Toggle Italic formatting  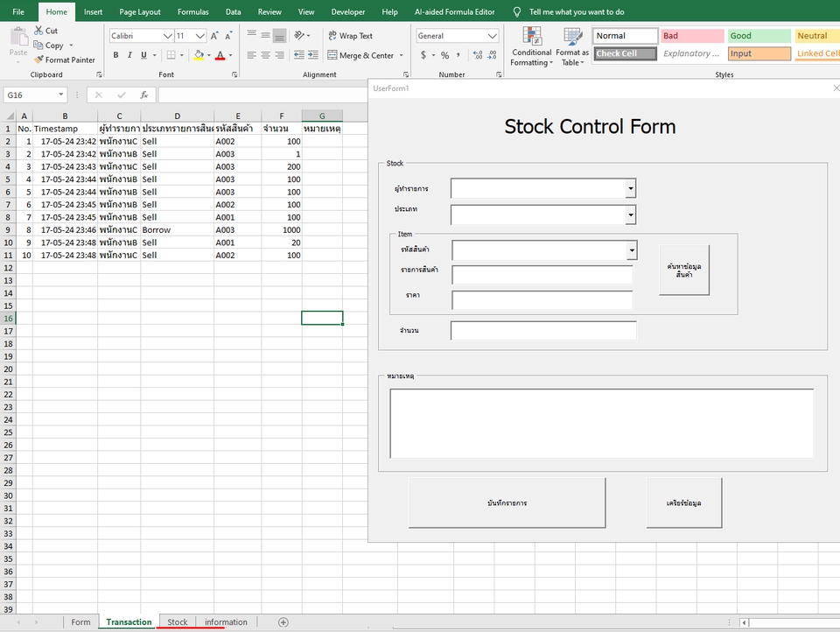tap(129, 54)
